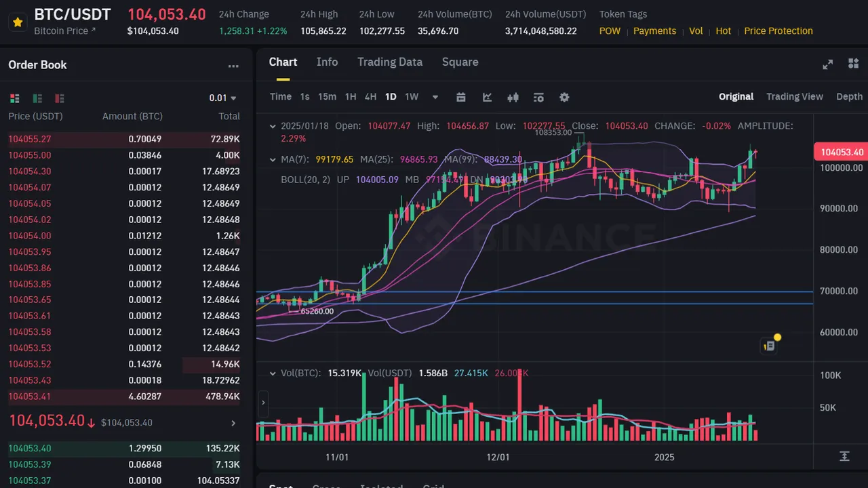
Task: Select the 1W chart interval
Action: click(x=412, y=96)
